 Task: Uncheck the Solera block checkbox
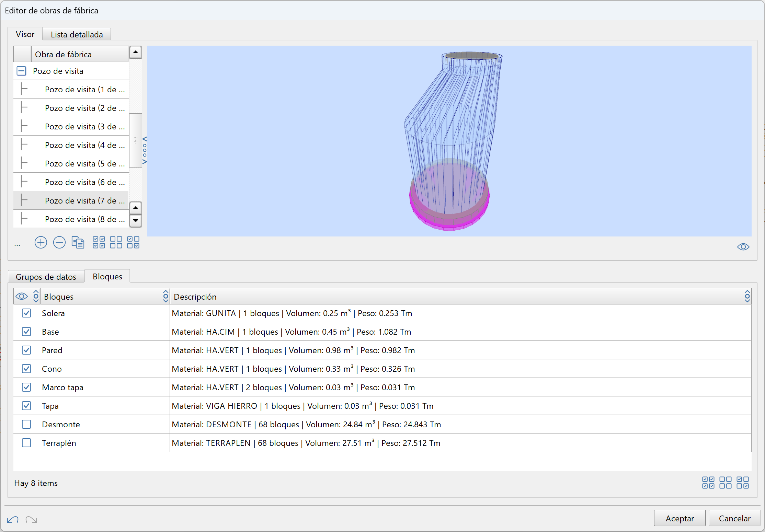click(x=26, y=313)
